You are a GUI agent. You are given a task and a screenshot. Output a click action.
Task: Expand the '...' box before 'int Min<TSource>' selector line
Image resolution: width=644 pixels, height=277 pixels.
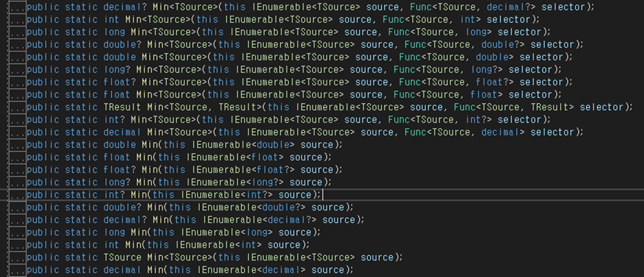(18, 20)
